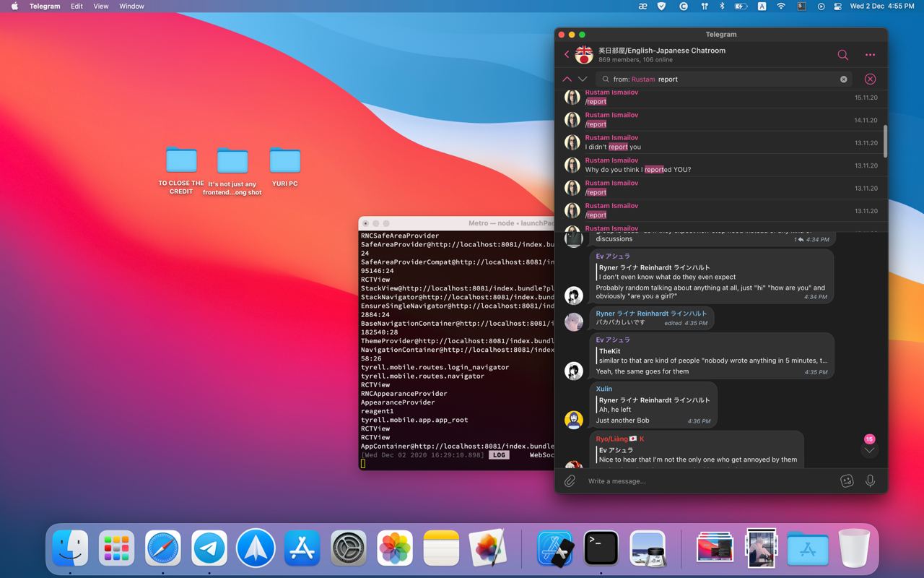Click the LOG label in the terminal
The image size is (924, 578).
499,455
